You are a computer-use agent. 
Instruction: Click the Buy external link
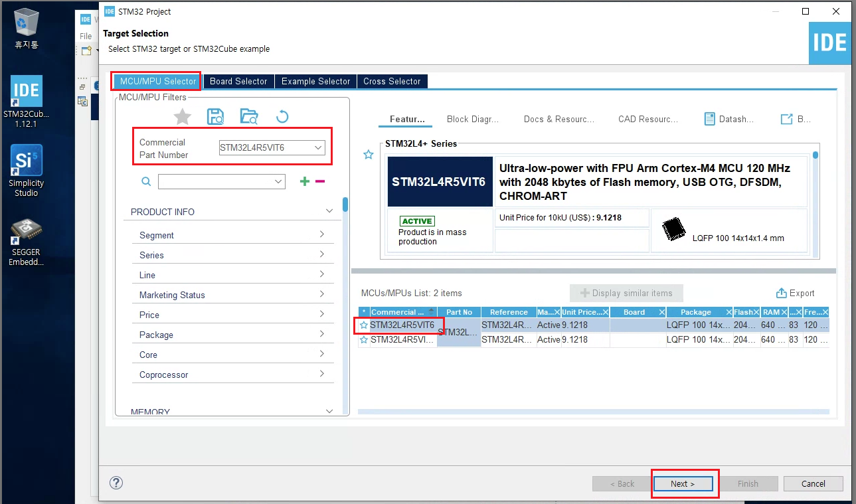(x=796, y=119)
